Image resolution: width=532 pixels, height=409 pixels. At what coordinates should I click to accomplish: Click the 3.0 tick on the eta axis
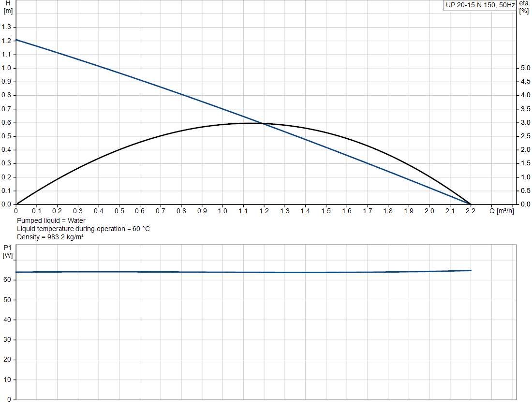coord(526,122)
